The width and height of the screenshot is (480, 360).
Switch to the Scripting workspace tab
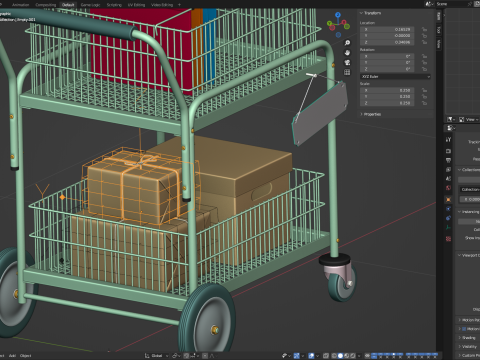click(114, 5)
